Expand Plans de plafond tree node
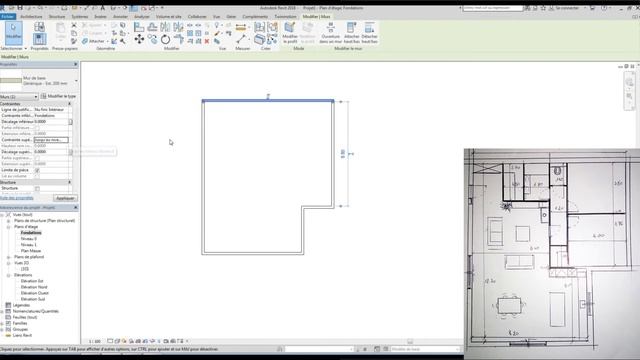This screenshot has width=640, height=360. point(8,257)
